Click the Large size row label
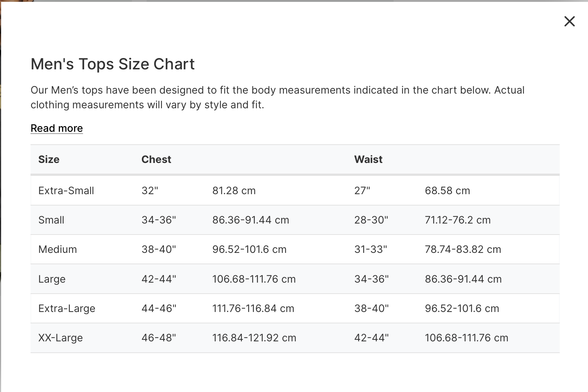588x392 pixels. point(52,279)
